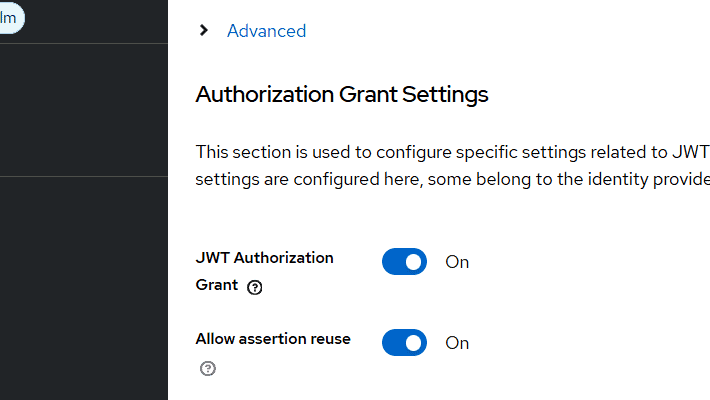Click help icon under Allow assertion reuse
Image resolution: width=710 pixels, height=400 pixels.
208,368
